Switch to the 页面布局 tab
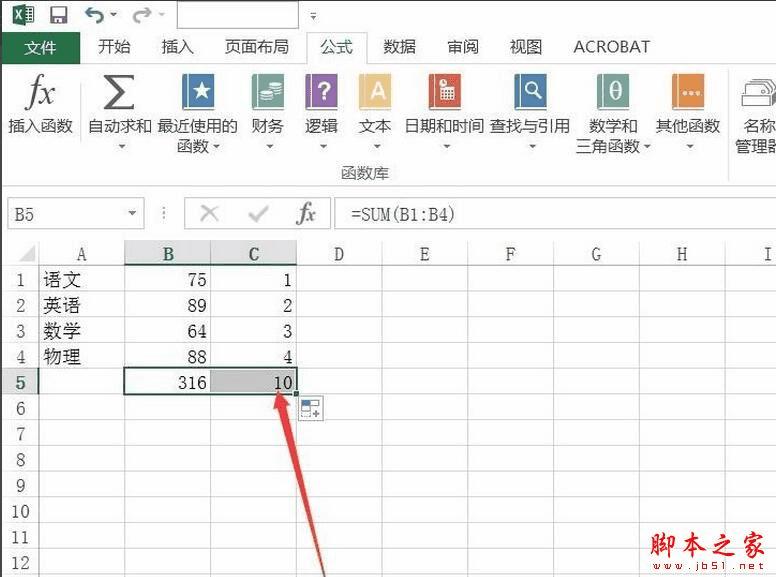 point(257,47)
